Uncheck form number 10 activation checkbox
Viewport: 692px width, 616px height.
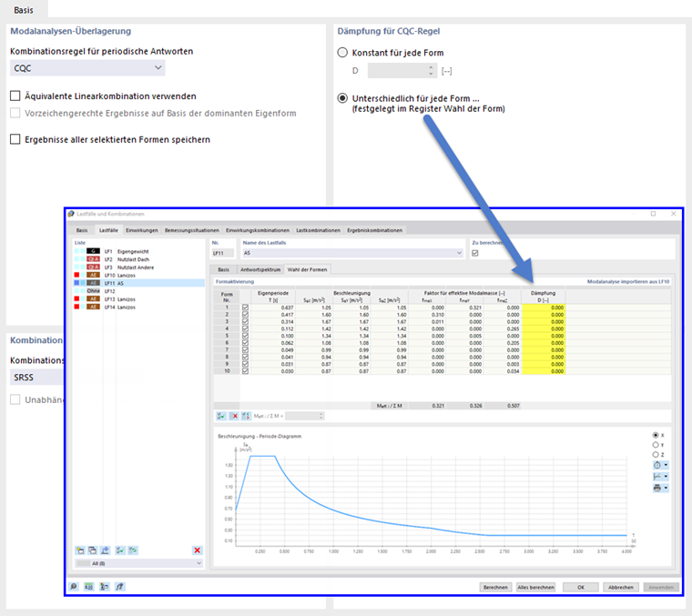tap(245, 371)
